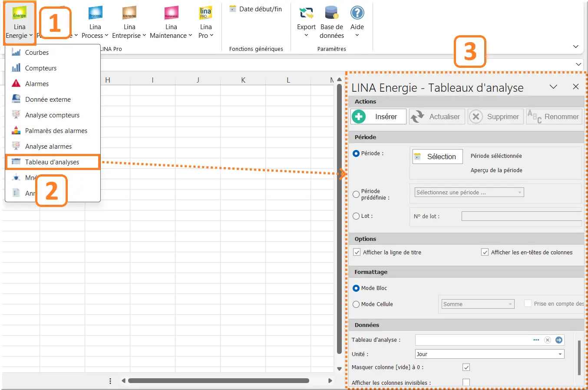Select the Donnée externe menu entry
This screenshot has height=390, width=588.
pyautogui.click(x=53, y=100)
